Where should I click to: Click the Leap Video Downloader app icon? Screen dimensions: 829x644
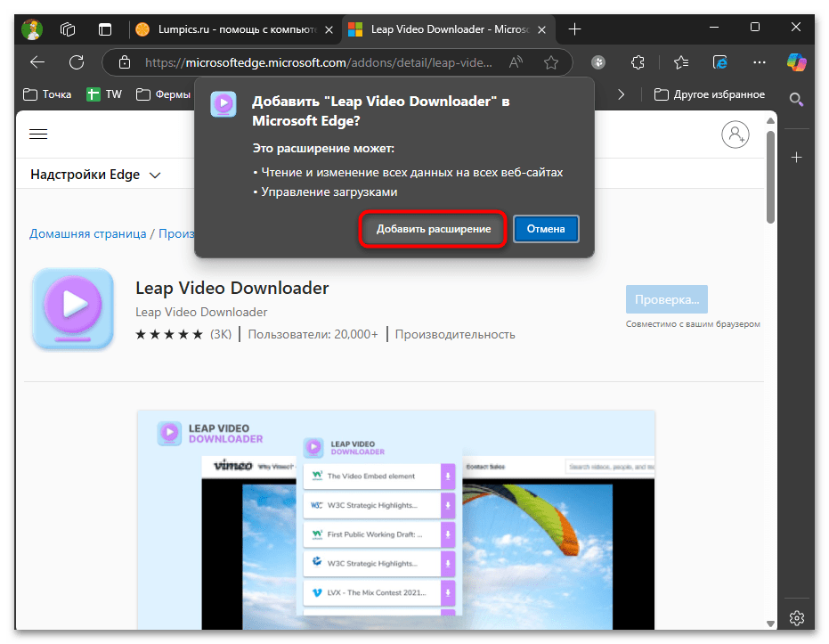[x=73, y=309]
